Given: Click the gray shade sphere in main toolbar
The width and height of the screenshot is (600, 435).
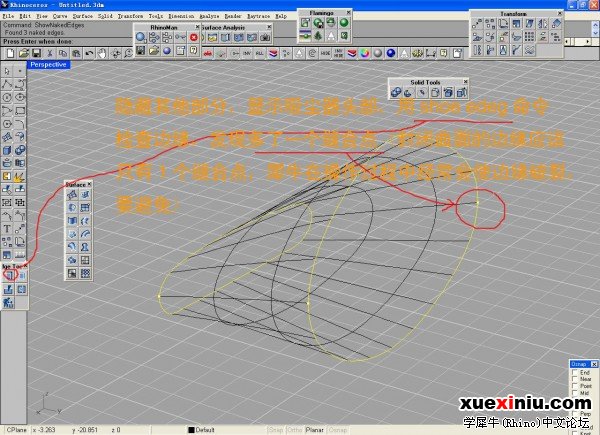Looking at the screenshot, I should pos(378,53).
